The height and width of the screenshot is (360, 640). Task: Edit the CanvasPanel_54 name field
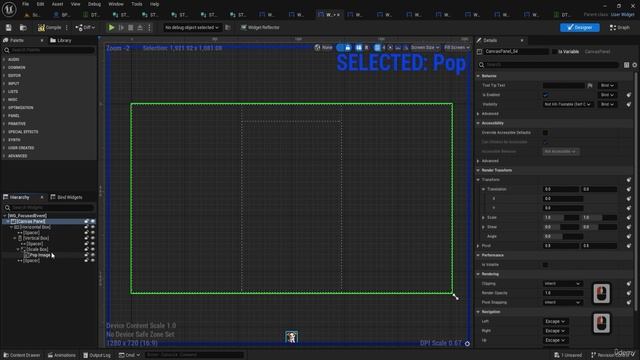pos(516,52)
